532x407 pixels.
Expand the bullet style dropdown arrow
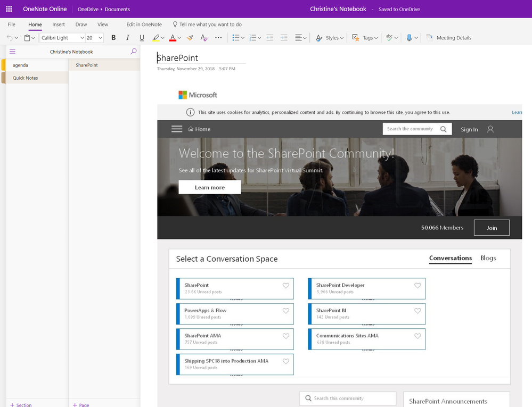(x=243, y=38)
